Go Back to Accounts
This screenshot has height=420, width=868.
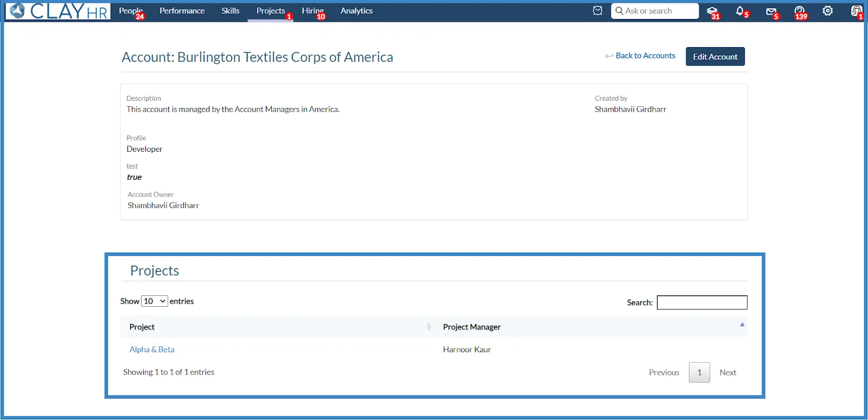[641, 56]
